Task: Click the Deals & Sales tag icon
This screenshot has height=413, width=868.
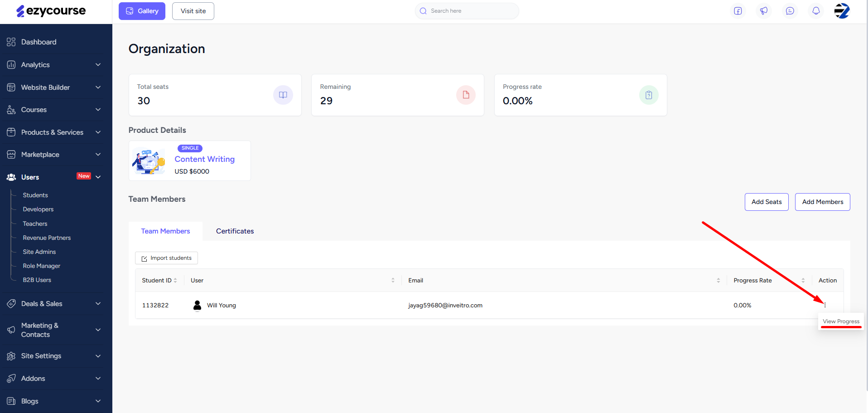Action: (11, 304)
